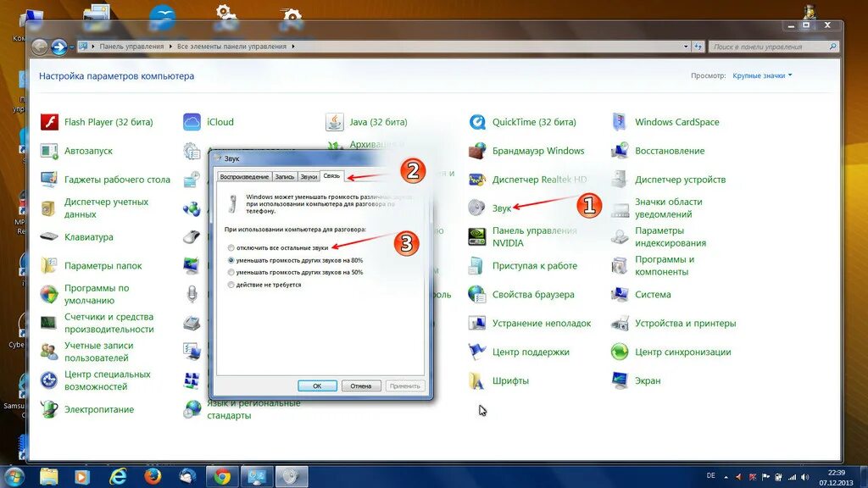This screenshot has height=488, width=868.
Task: Click Применить in Звук dialog
Action: coord(404,385)
